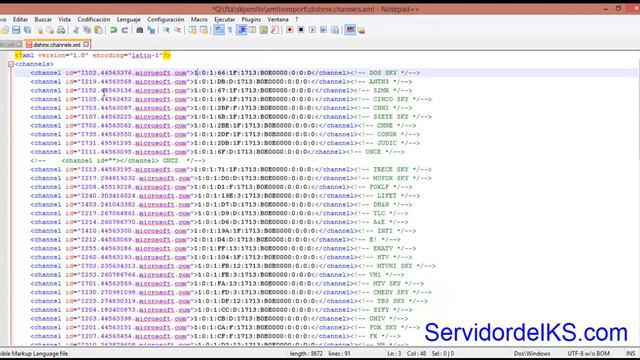Click the Document Map toolbar icon
The width and height of the screenshot is (640, 360).
[x=264, y=30]
